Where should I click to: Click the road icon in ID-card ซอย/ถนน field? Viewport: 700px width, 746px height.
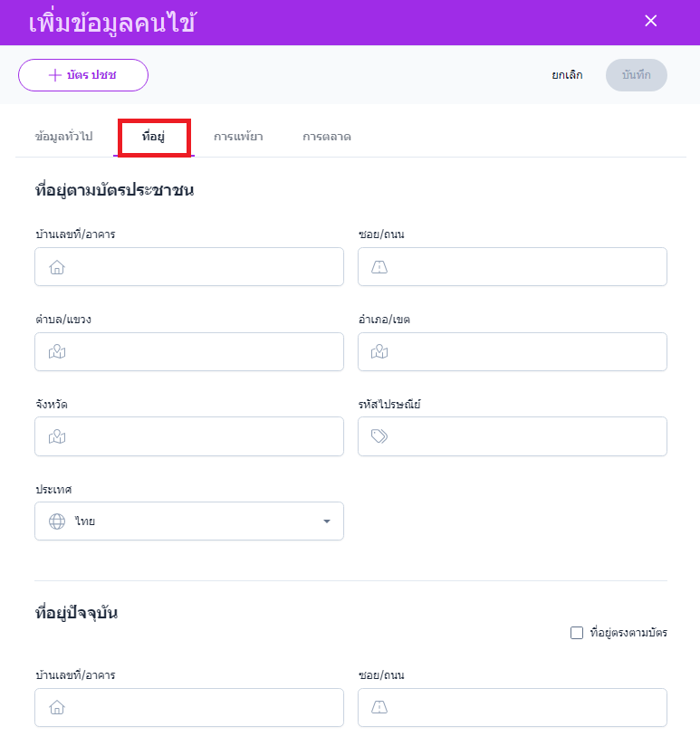379,267
